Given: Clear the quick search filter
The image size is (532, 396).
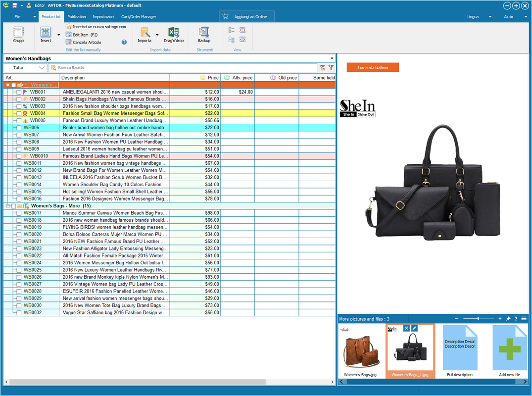Looking at the screenshot, I should click(322, 67).
